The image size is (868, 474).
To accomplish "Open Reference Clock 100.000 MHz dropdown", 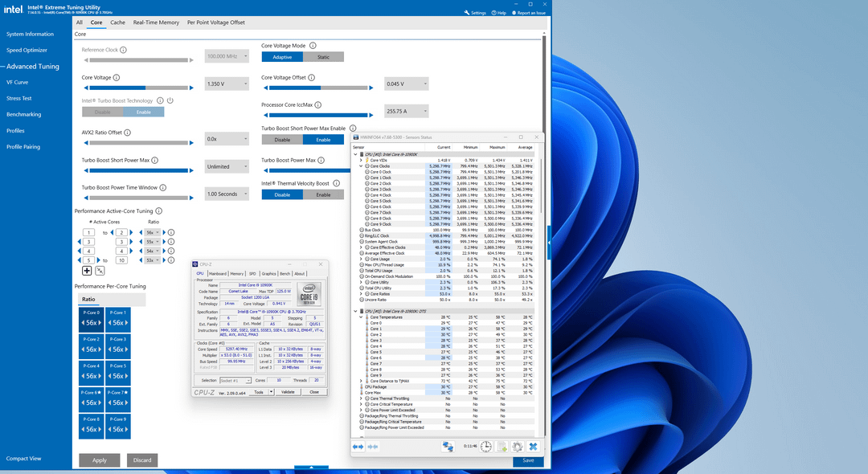I will click(227, 56).
